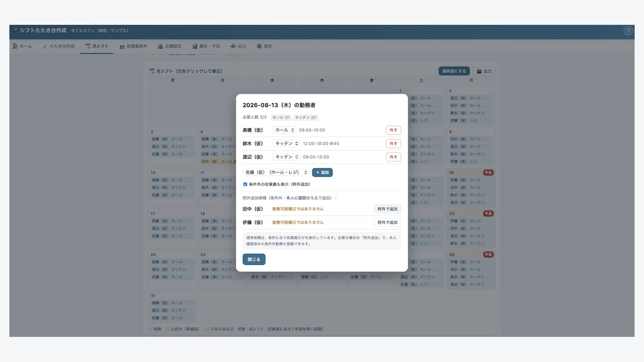Image resolution: width=644 pixels, height=362 pixels.
Task: Click 田中（仮） name in exception candidates
Action: [x=253, y=209]
